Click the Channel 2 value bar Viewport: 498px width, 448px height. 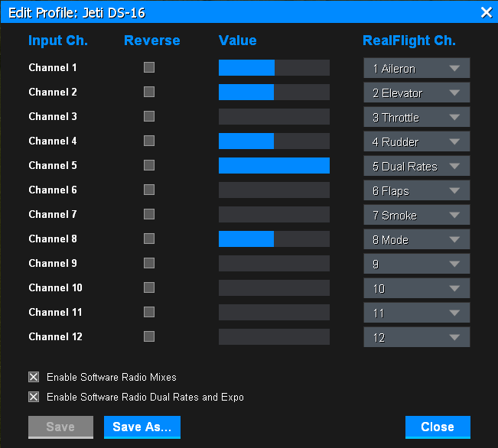click(274, 92)
